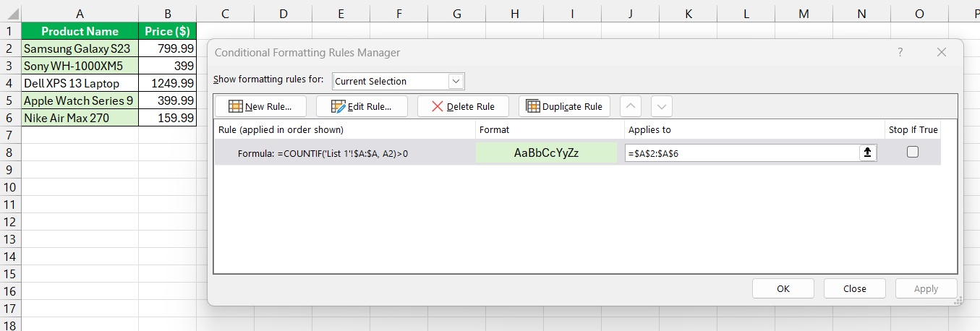Open the 'Show formatting rules for' dropdown
980x331 pixels.
(456, 81)
